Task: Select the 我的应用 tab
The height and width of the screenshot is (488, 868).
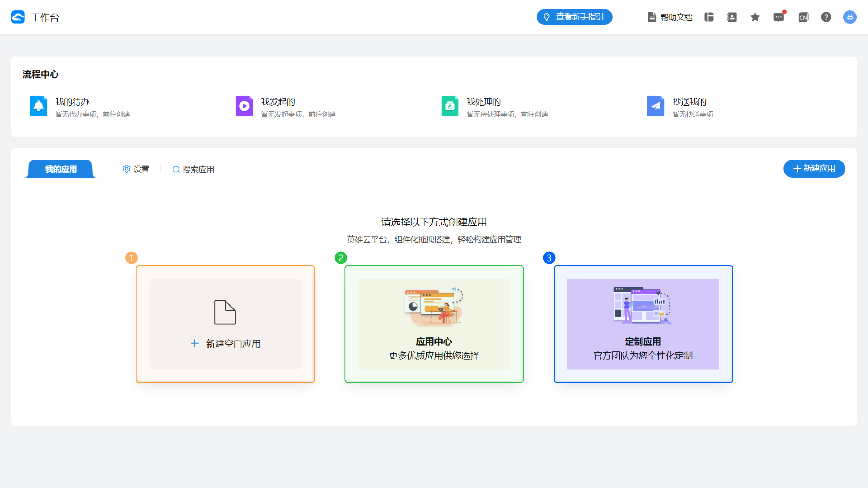Action: tap(61, 169)
